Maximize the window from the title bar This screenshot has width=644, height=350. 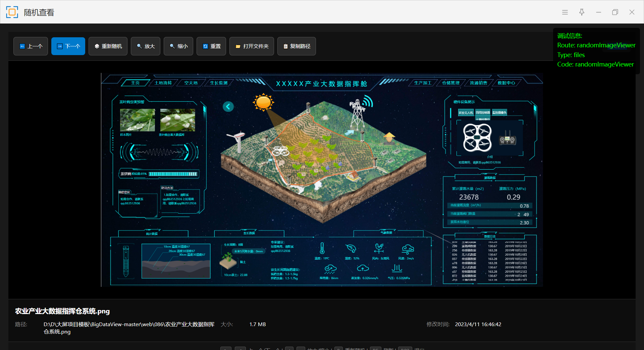coord(615,12)
